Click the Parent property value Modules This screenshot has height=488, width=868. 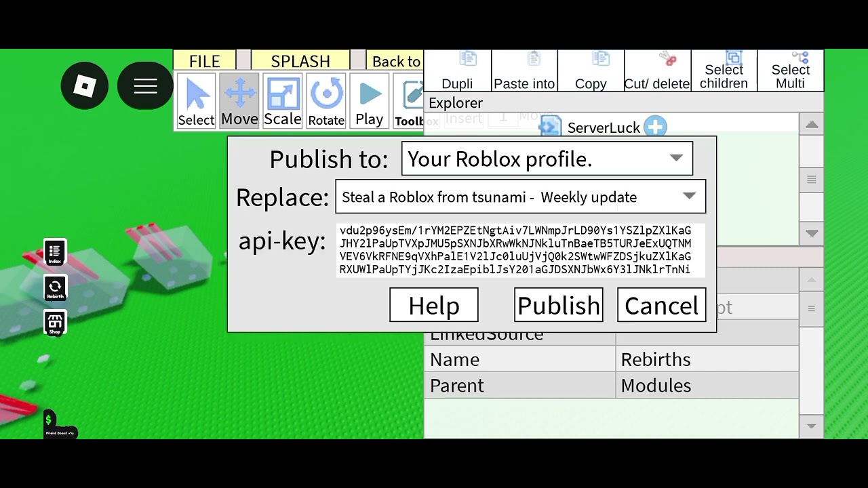point(656,385)
